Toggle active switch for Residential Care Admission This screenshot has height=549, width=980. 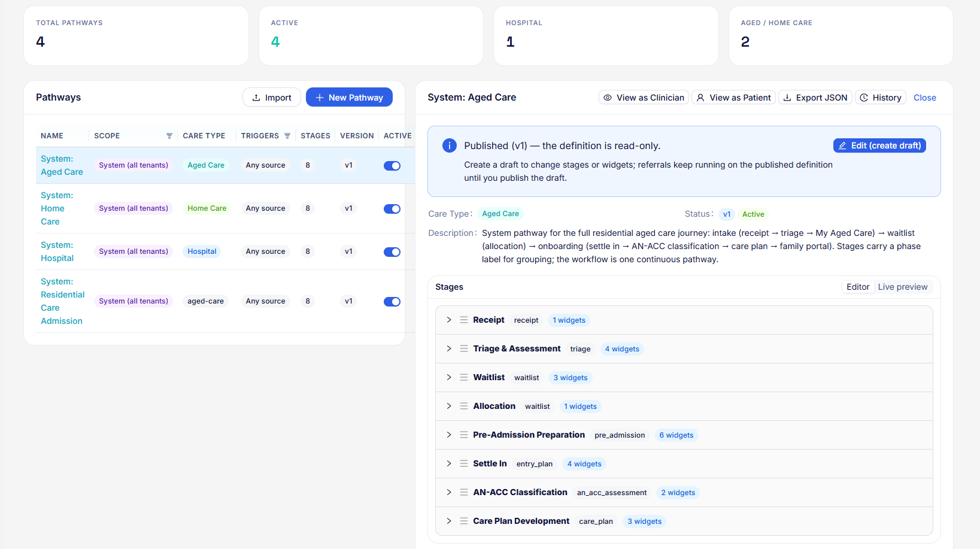click(392, 302)
